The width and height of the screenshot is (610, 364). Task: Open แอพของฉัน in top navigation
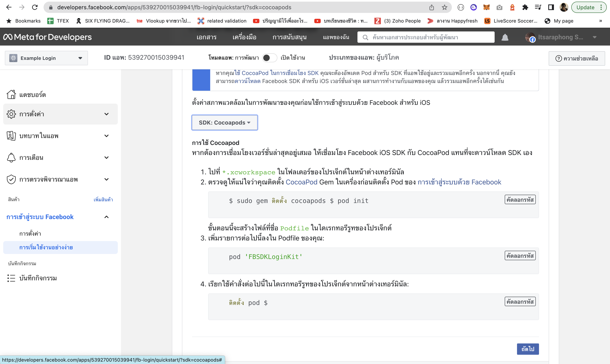[336, 37]
